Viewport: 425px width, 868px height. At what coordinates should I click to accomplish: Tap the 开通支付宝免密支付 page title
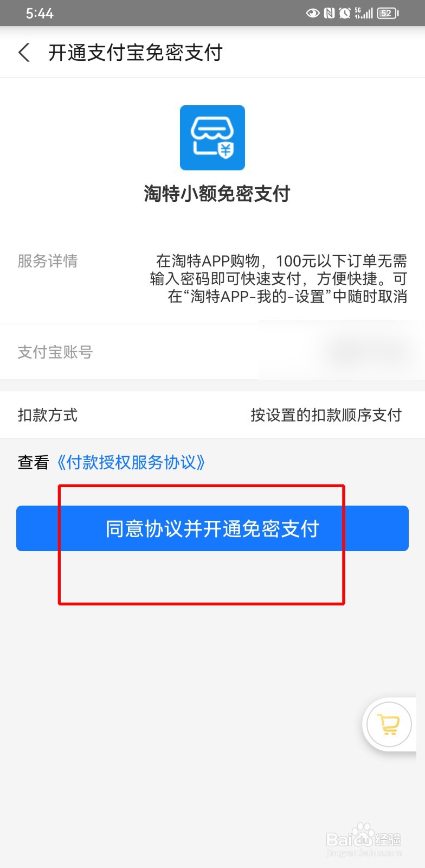pyautogui.click(x=136, y=53)
